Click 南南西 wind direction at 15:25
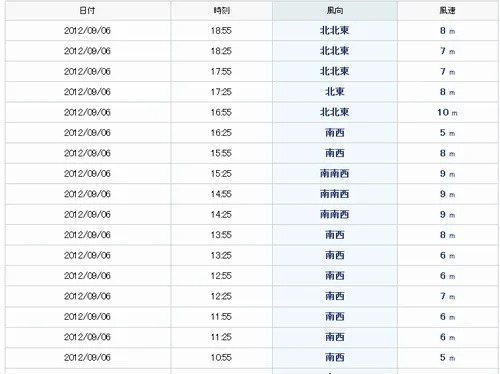Screen dimensions: 500x374 tap(334, 174)
